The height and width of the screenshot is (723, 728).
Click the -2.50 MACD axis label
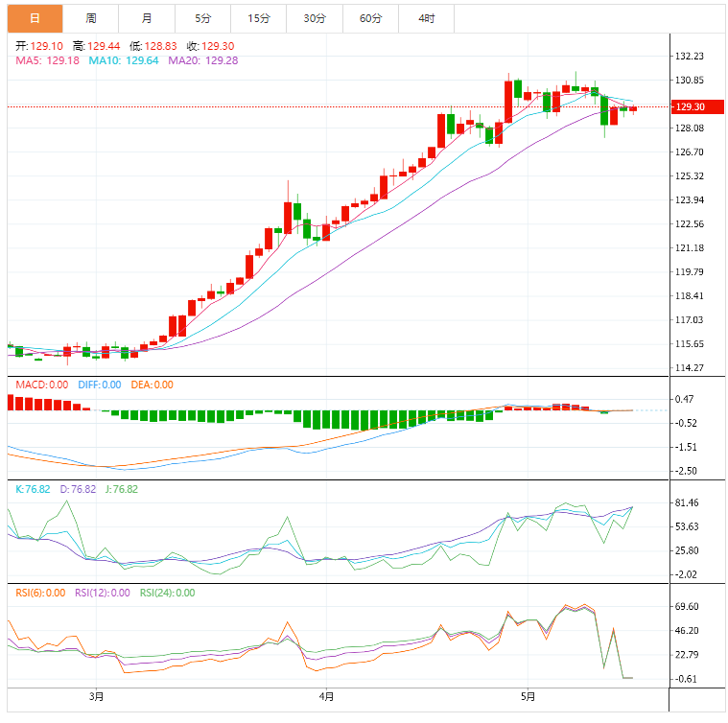pyautogui.click(x=684, y=471)
